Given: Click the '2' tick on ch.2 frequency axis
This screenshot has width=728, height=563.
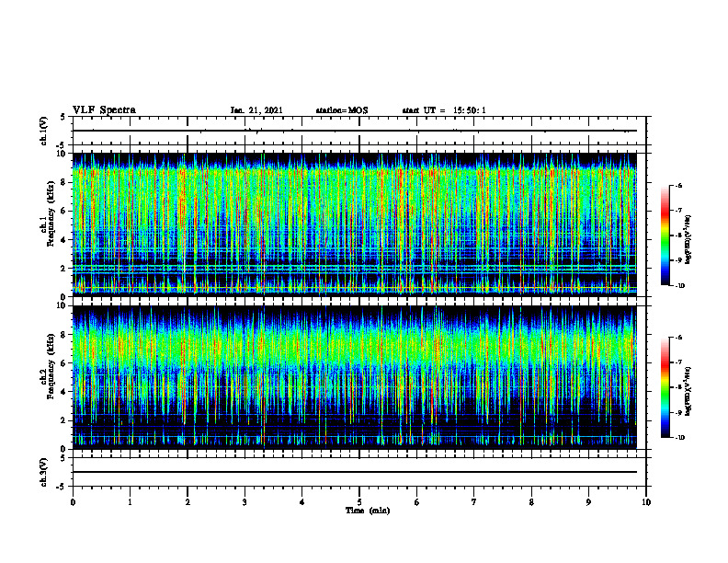Looking at the screenshot, I should pyautogui.click(x=63, y=420).
